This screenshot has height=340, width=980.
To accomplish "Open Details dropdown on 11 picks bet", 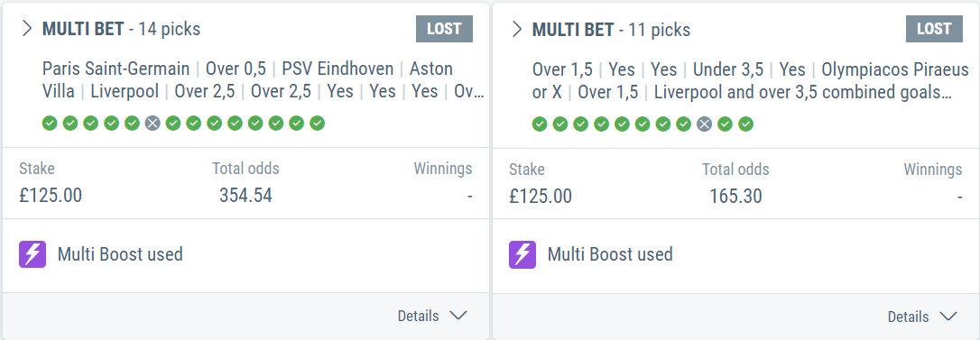I will [922, 317].
